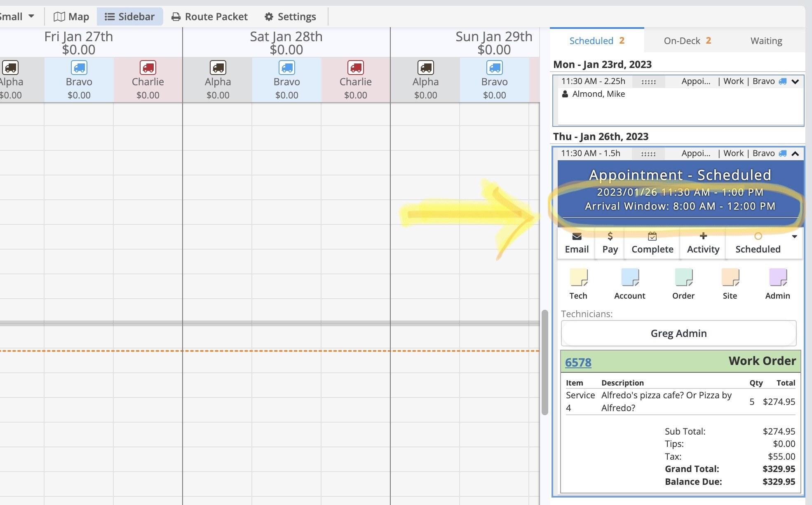The width and height of the screenshot is (812, 505).
Task: Open the purple Admin note icon
Action: click(x=777, y=277)
